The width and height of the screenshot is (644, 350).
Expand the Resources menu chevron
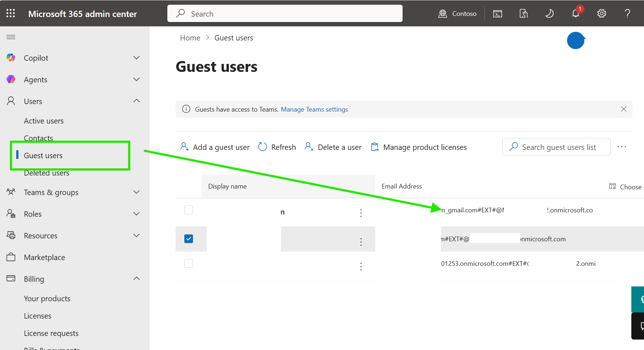pos(137,236)
